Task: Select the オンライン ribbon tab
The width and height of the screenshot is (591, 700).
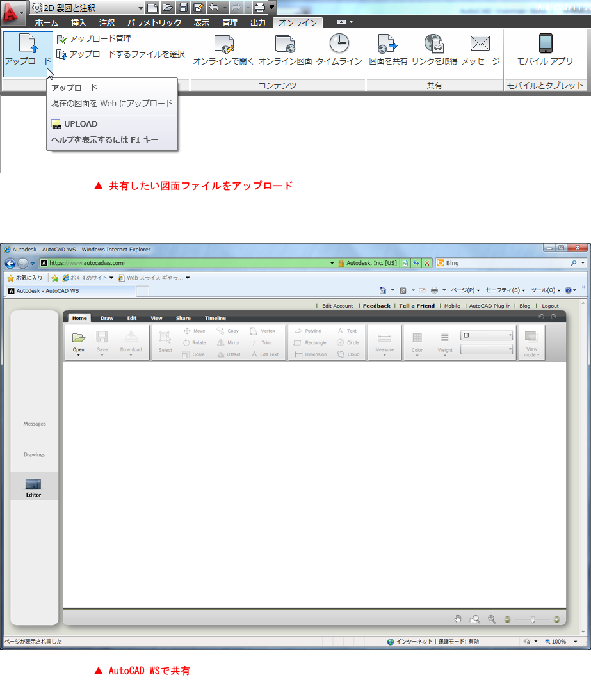Action: coord(298,22)
